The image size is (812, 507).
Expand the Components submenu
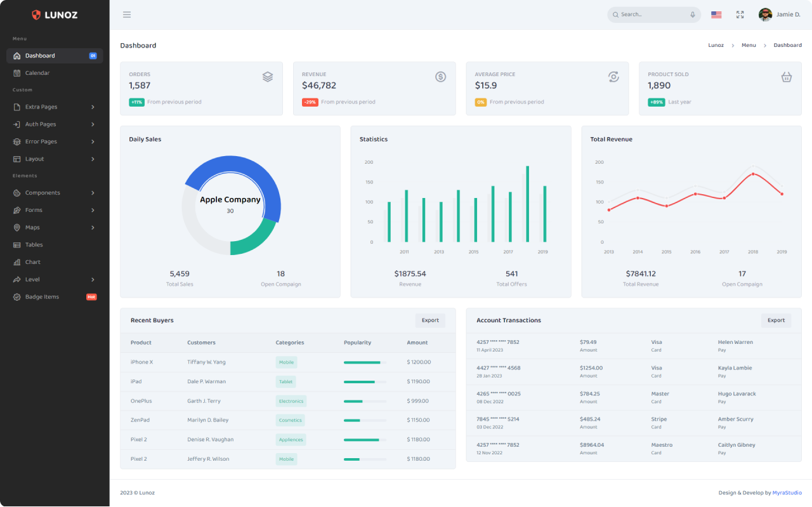click(55, 193)
